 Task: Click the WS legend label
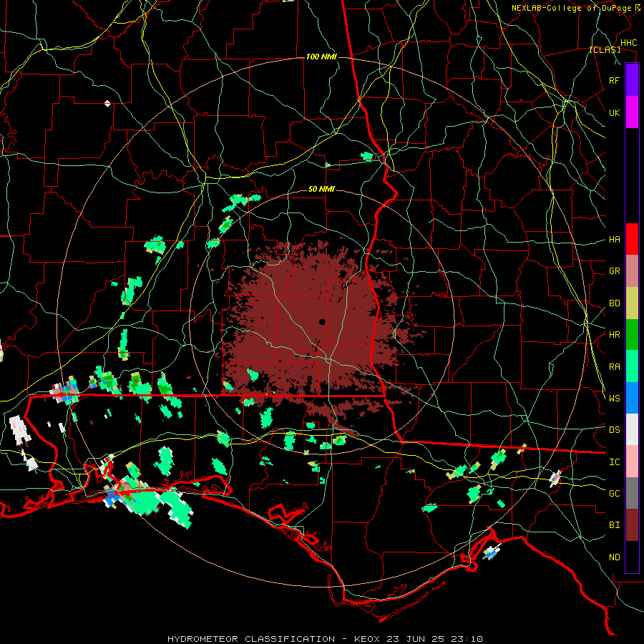coord(614,399)
